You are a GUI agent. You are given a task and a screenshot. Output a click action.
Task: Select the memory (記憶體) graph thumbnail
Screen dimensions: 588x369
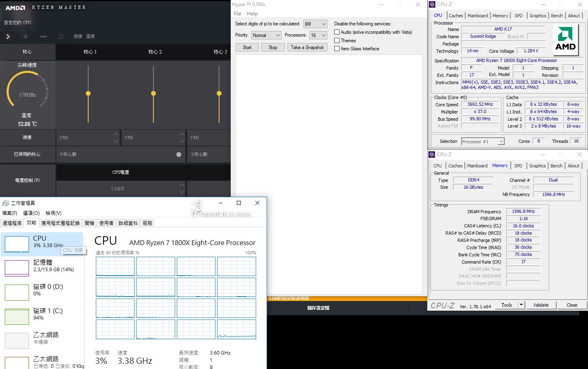coord(17,268)
